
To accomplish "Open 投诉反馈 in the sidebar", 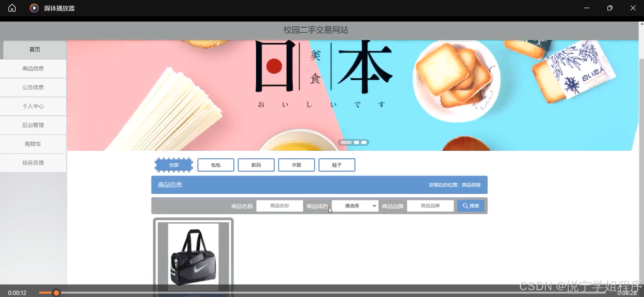I will pyautogui.click(x=33, y=163).
